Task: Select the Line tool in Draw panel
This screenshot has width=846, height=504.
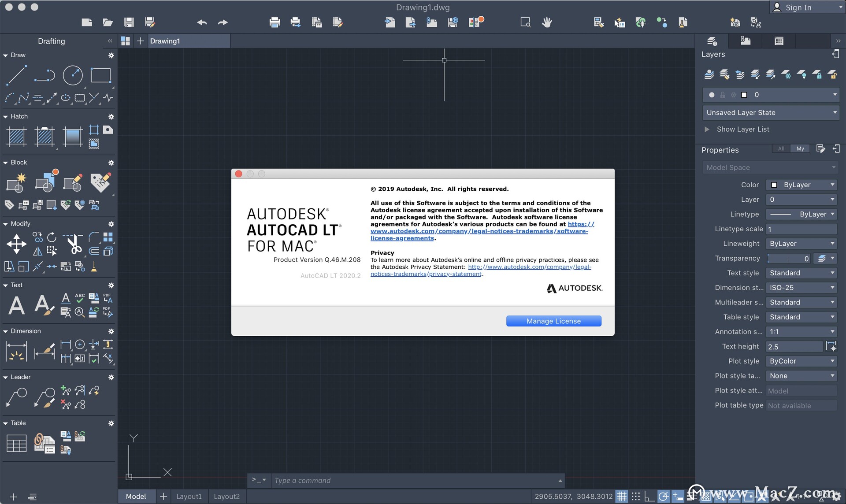Action: coord(16,75)
